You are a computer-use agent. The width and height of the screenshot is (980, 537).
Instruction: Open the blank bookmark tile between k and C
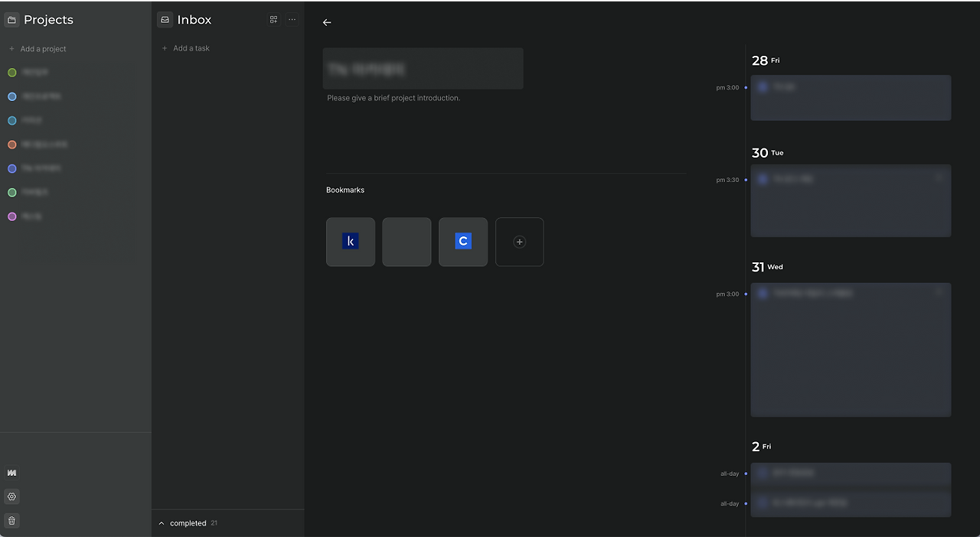tap(407, 242)
